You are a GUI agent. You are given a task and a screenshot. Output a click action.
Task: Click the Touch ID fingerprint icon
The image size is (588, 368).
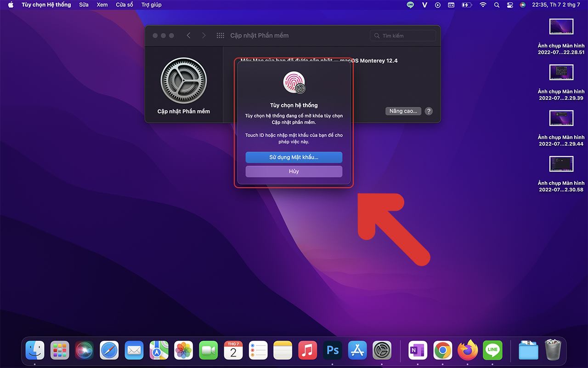(x=294, y=82)
